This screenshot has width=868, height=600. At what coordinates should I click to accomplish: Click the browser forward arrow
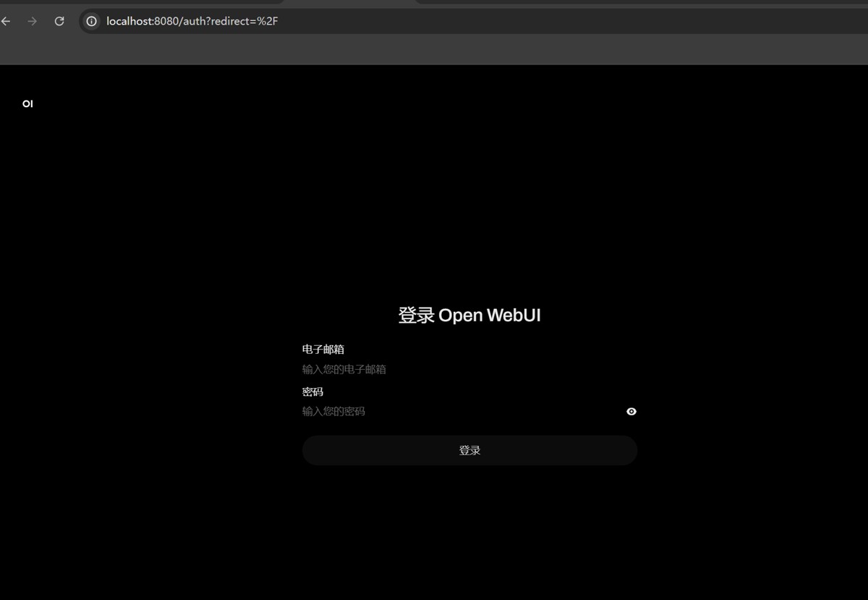tap(32, 22)
